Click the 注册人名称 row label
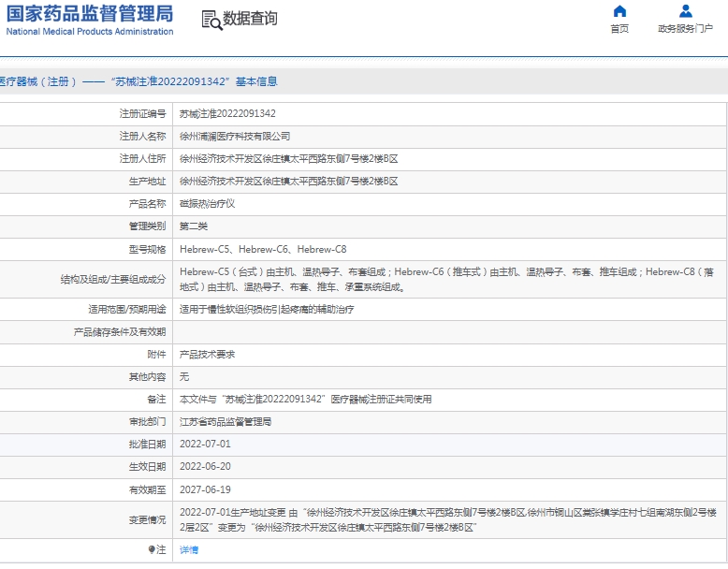The height and width of the screenshot is (569, 728). [142, 136]
